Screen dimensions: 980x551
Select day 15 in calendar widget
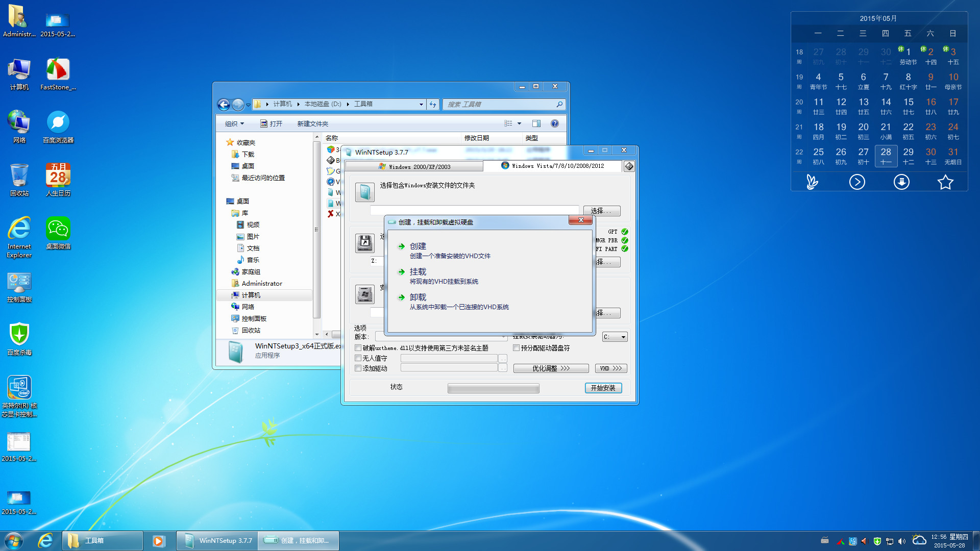tap(908, 106)
